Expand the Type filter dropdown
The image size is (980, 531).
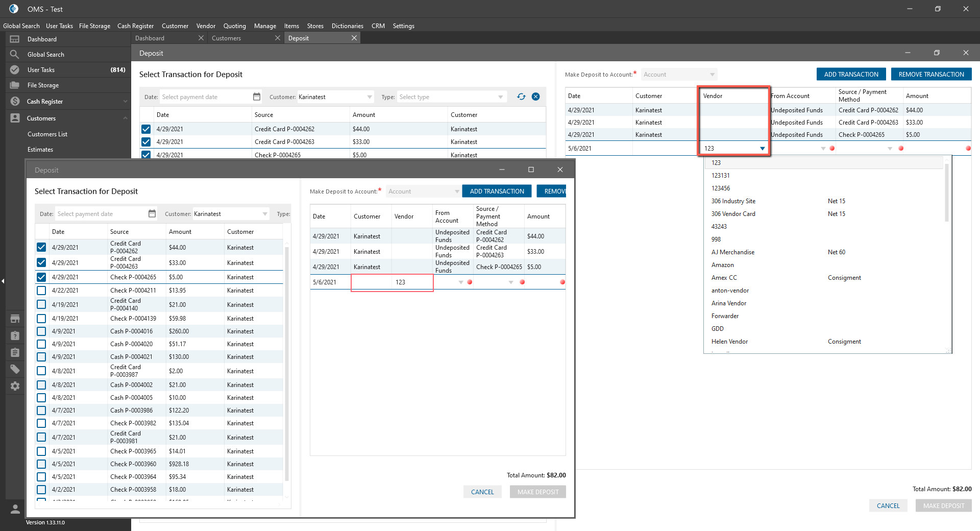tap(451, 97)
